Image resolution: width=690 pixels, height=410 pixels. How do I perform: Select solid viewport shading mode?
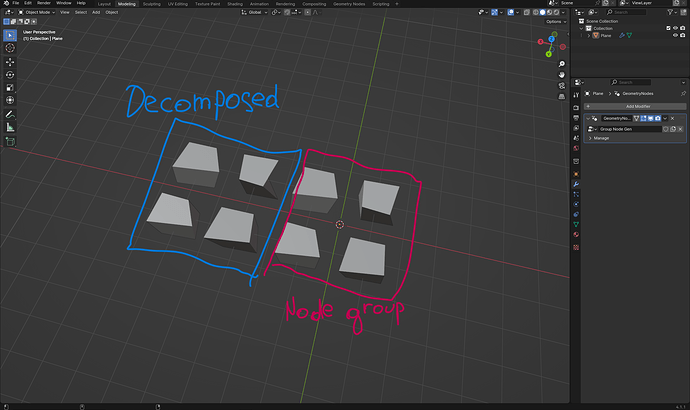click(543, 12)
